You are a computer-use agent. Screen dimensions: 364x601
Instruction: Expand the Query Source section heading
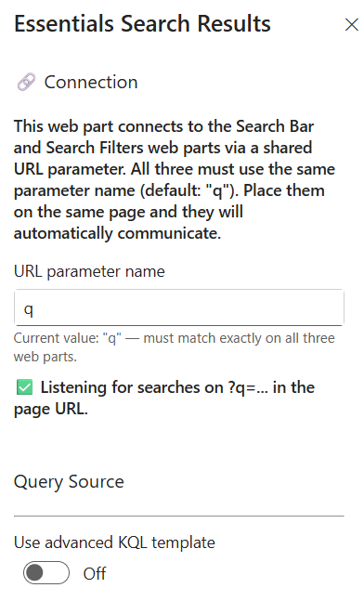pos(69,481)
